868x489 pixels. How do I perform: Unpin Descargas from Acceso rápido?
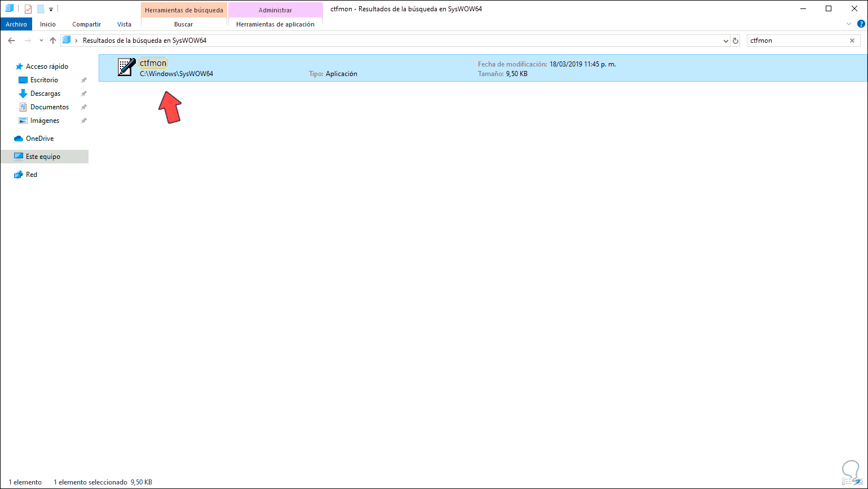tap(83, 93)
